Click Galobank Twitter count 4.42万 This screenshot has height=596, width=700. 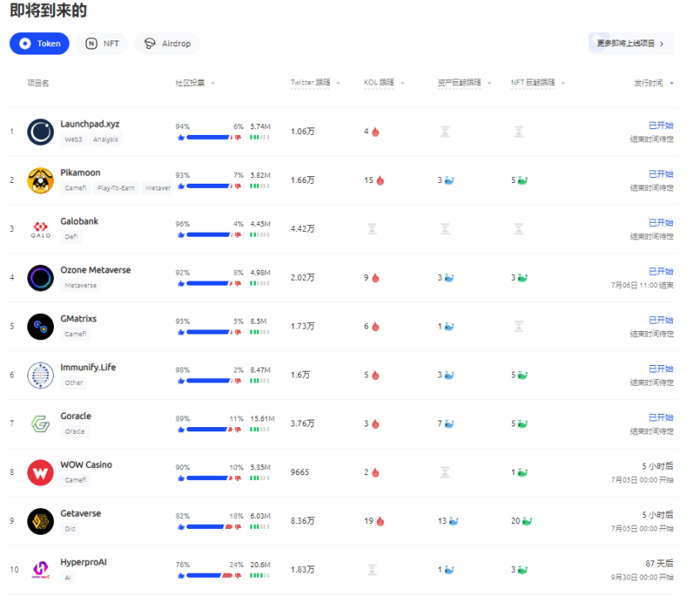(302, 228)
